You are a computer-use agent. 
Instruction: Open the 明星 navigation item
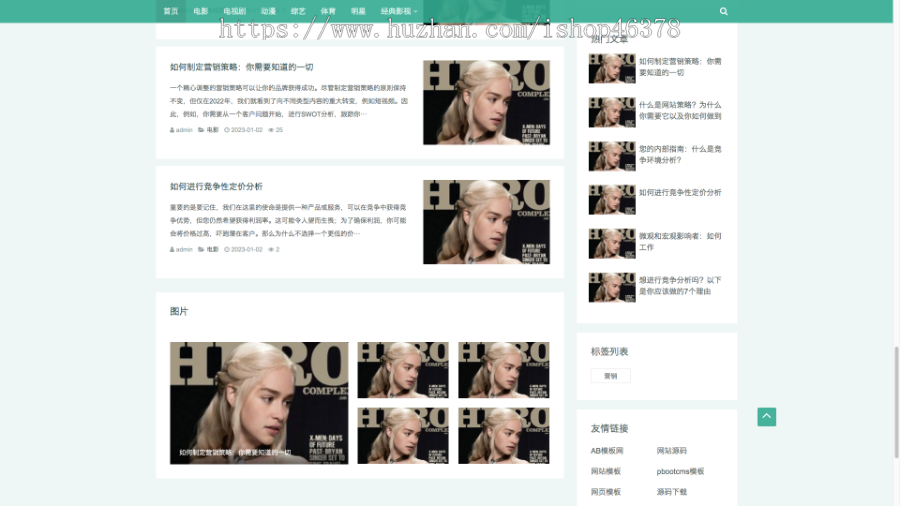358,11
